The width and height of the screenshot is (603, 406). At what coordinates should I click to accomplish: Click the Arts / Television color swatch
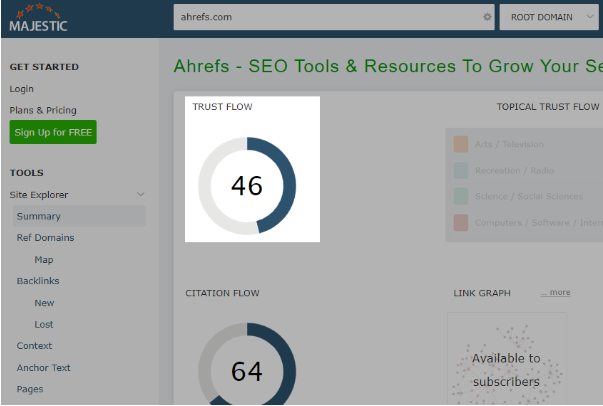point(461,144)
